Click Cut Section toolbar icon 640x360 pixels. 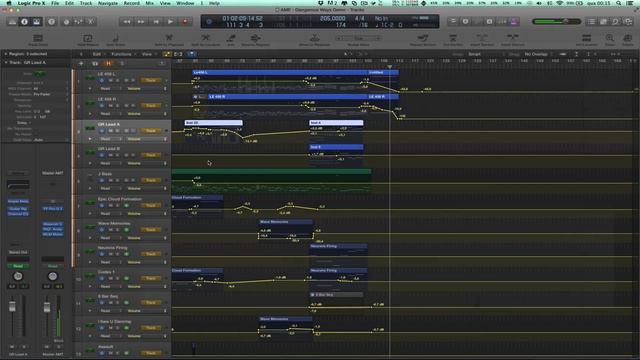(453, 40)
